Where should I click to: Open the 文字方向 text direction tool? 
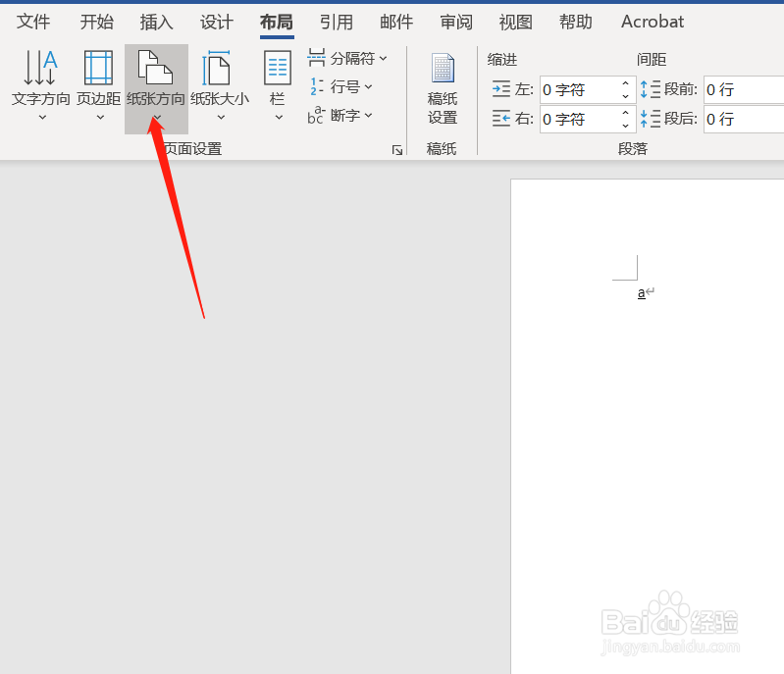point(41,86)
